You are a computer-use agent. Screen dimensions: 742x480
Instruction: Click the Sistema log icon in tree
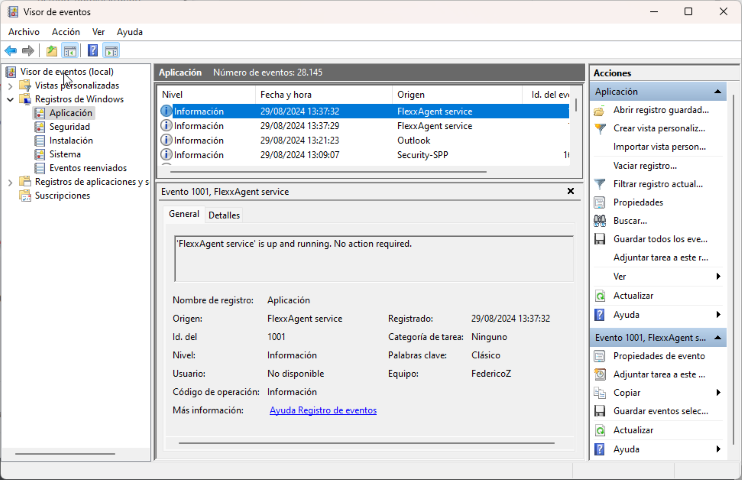click(40, 154)
